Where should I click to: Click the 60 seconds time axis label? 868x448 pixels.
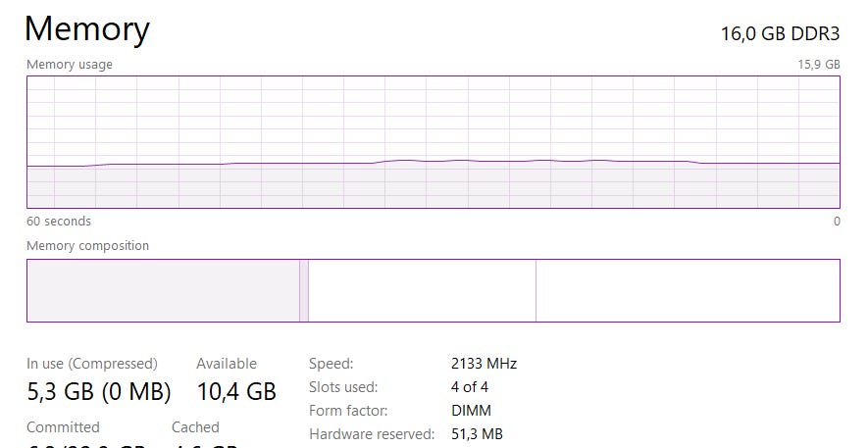click(x=59, y=222)
